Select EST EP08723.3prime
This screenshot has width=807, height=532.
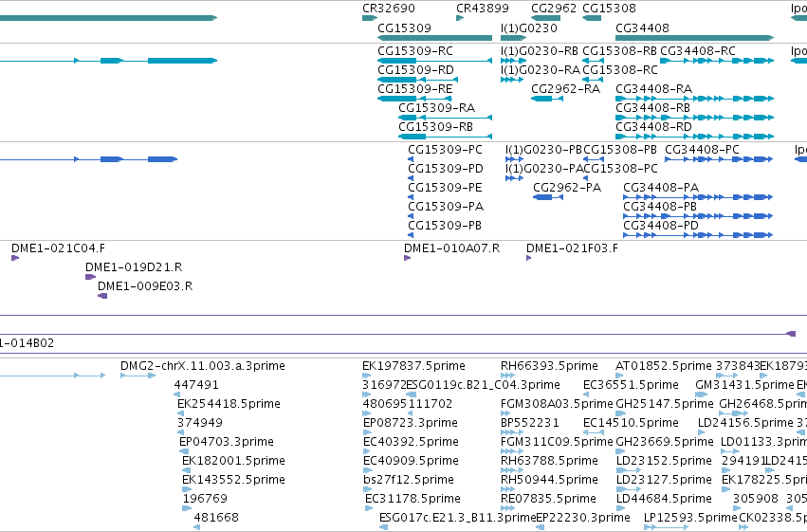pos(367,432)
